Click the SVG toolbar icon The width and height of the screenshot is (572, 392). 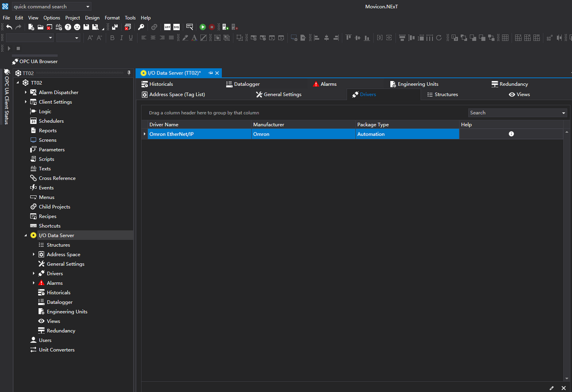tap(176, 27)
